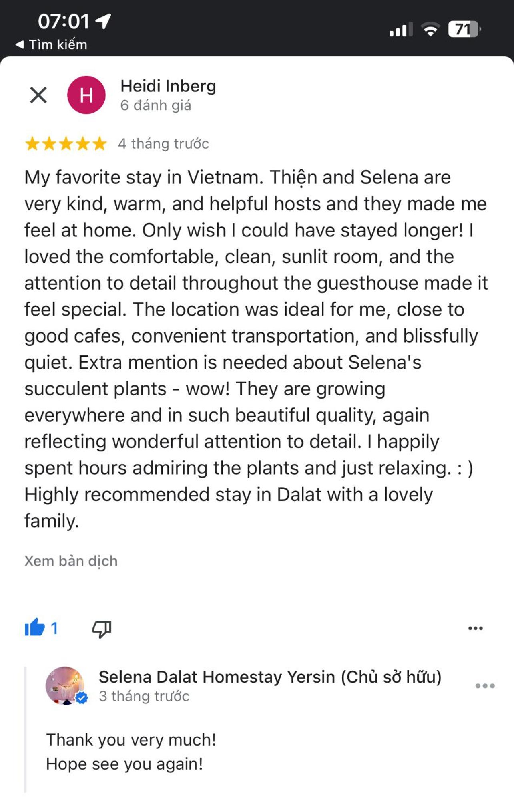Toggle the thumbs down dislike icon
Viewport: 514px width, 812px height.
[102, 629]
